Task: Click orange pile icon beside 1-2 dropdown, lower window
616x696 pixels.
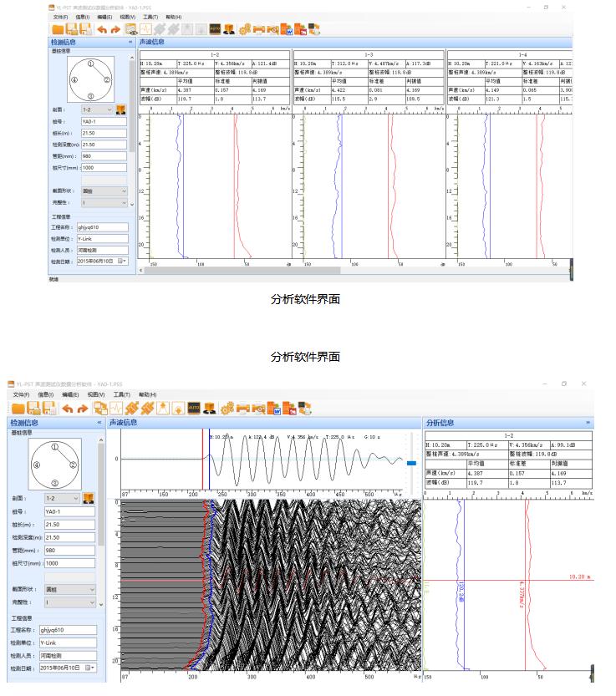Action: point(89,498)
